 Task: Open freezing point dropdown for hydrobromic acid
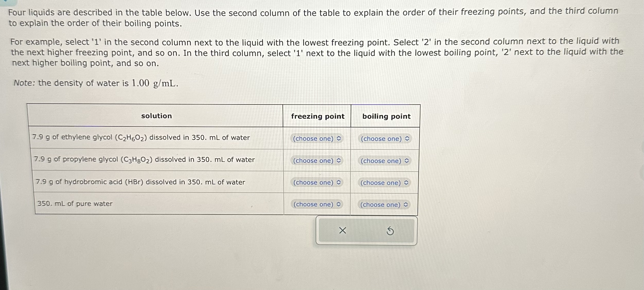(x=317, y=182)
